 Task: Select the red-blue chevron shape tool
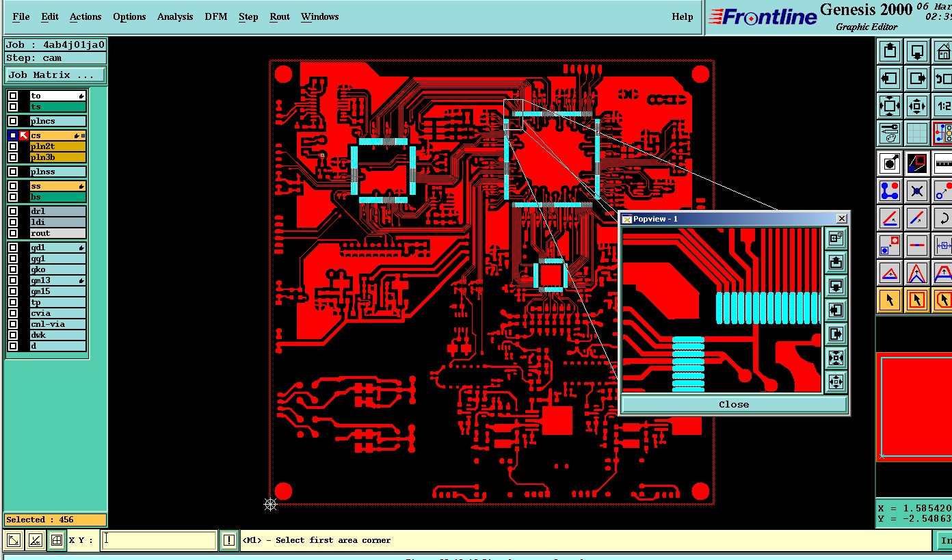coord(917,273)
